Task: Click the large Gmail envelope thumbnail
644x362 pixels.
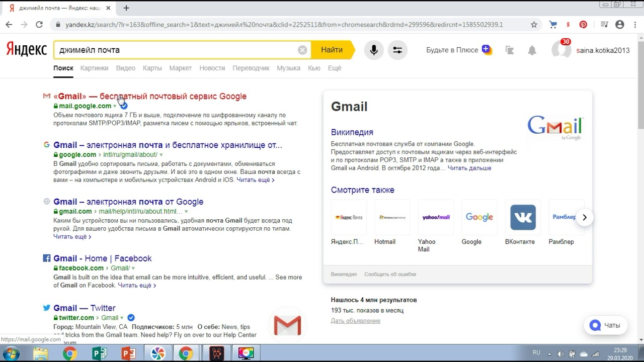Action: [287, 326]
